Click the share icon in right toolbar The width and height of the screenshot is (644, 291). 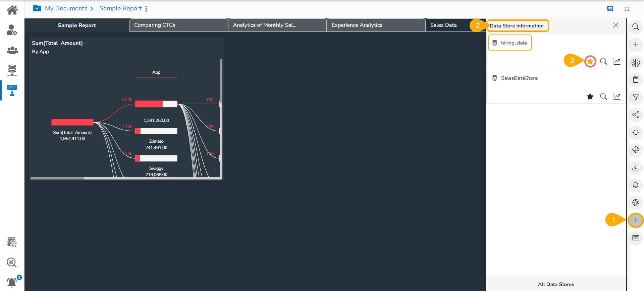636,115
